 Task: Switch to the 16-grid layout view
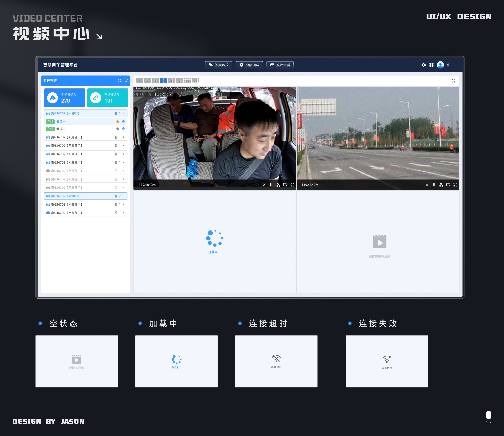point(187,81)
